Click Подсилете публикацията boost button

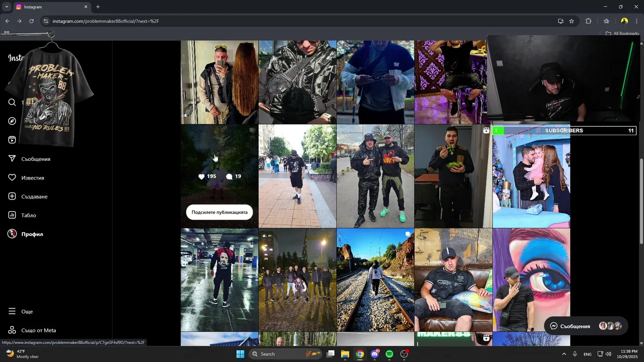[x=219, y=212]
